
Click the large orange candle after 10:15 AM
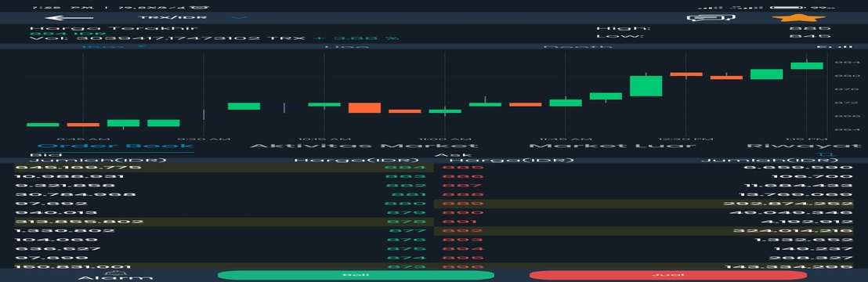click(364, 107)
